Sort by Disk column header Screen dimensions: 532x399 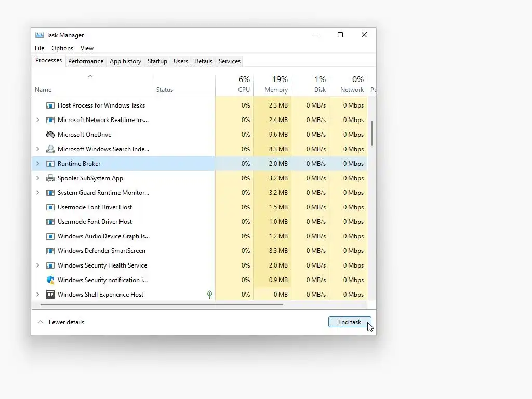tap(311, 85)
